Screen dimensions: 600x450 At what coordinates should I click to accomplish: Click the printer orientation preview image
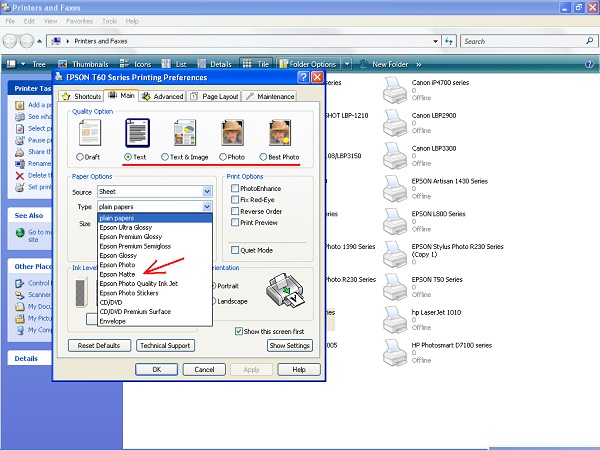pos(285,290)
